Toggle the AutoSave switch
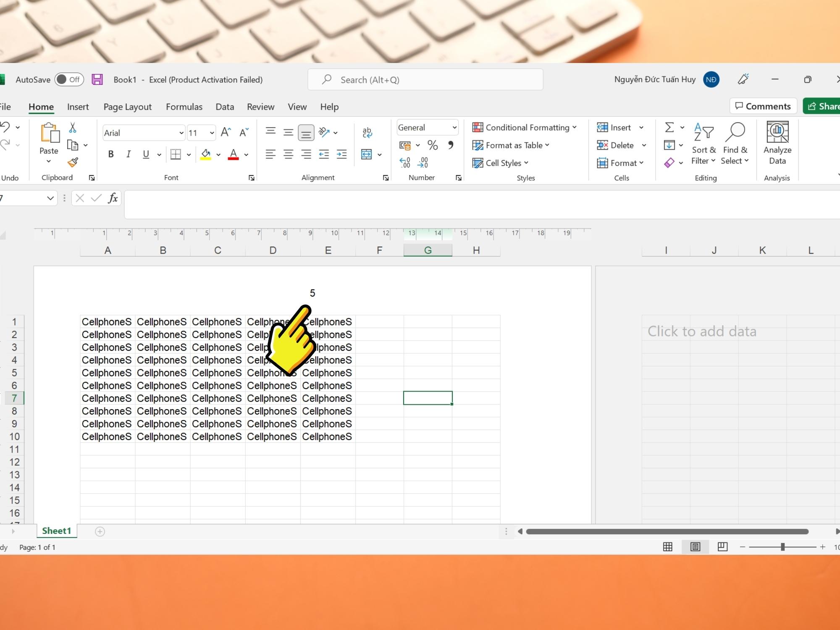840x630 pixels. [69, 79]
